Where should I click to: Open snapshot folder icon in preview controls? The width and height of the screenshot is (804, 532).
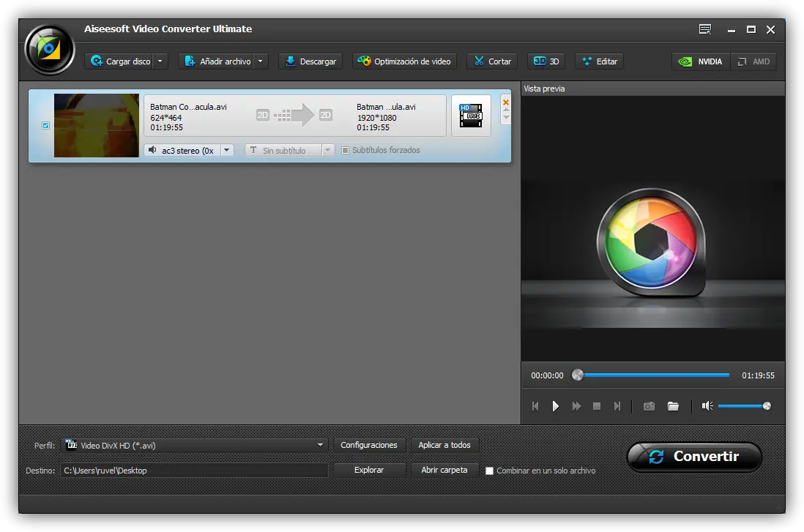(x=673, y=406)
